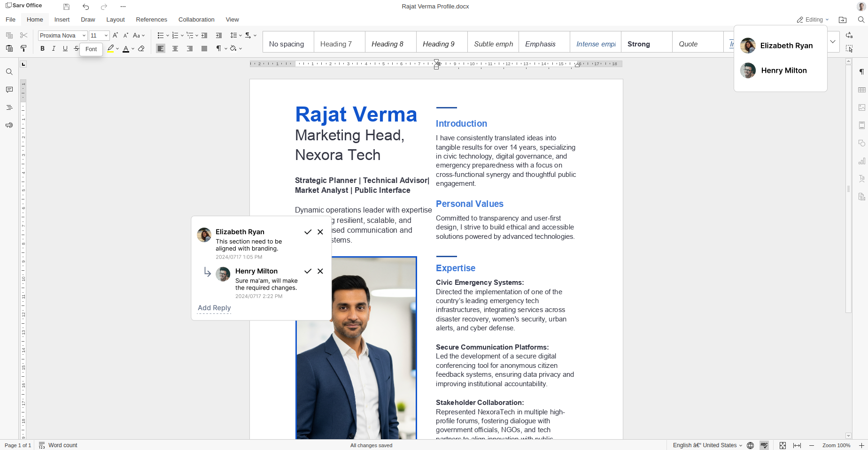Screen dimensions: 868x450
Task: Open the Comments panel in left sidebar
Action: coord(9,89)
